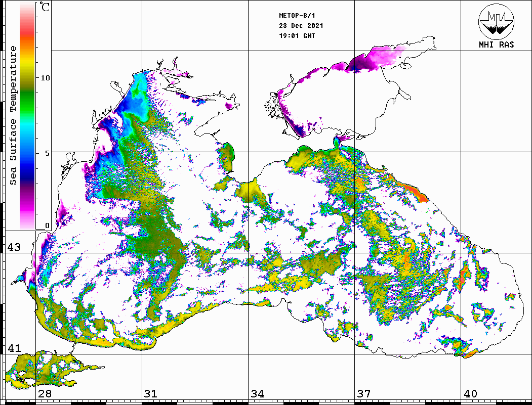This screenshot has width=532, height=405.
Task: Click the latitude label '43'
Action: [14, 247]
